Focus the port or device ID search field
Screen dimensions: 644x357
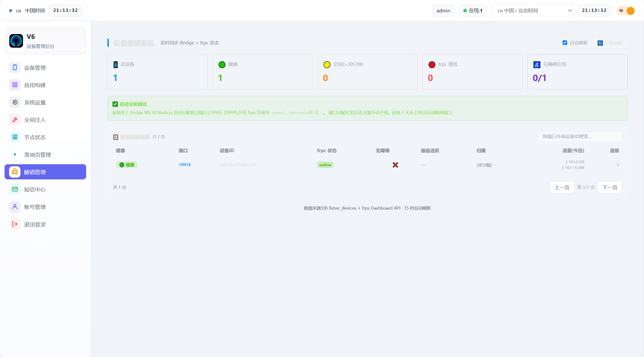[x=580, y=136]
